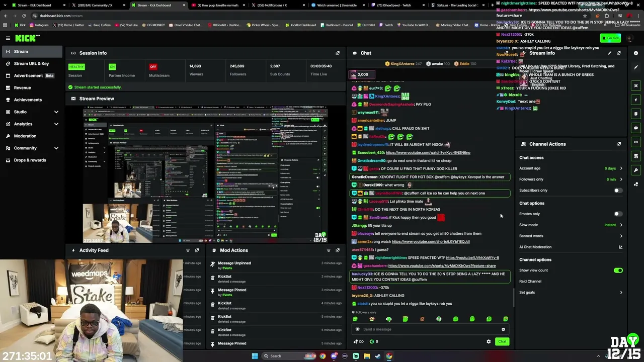Open the browser tab list dropdown
This screenshot has height=362, width=644.
(5, 5)
